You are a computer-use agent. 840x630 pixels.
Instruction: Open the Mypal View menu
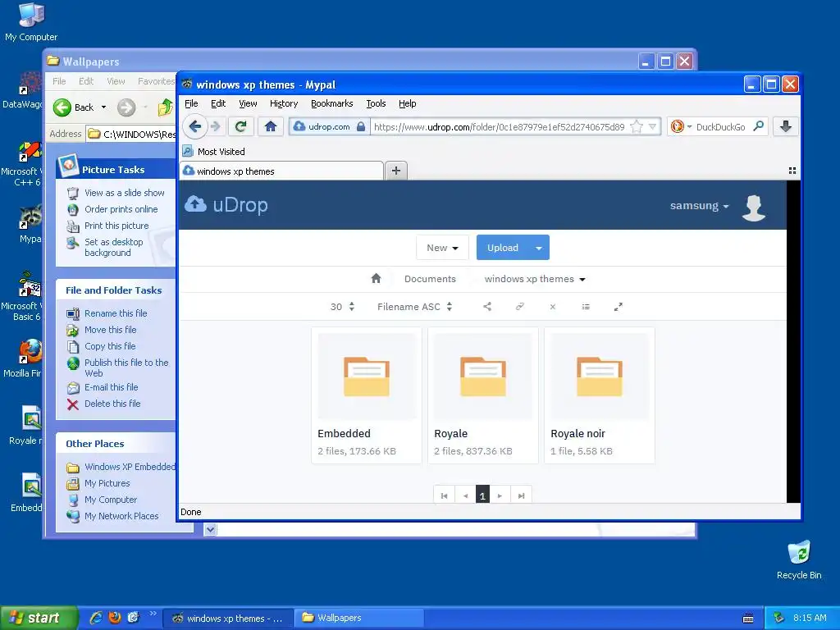click(x=248, y=103)
